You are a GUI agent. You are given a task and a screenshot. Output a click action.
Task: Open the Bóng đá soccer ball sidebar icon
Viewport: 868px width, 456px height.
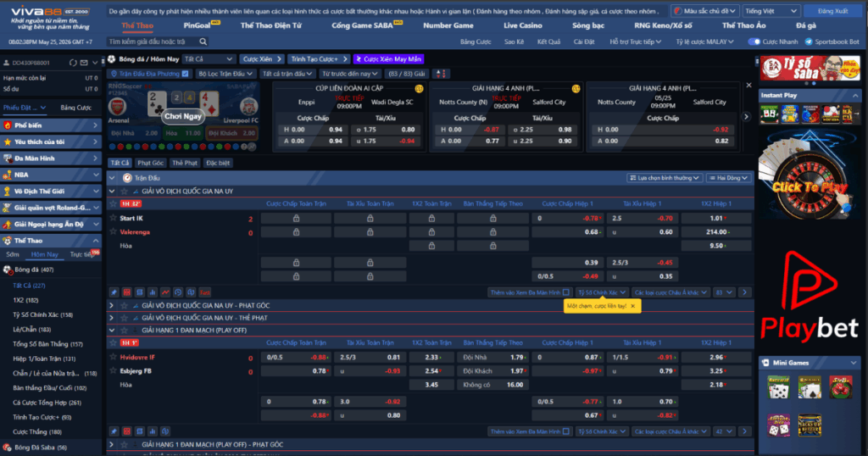8,270
